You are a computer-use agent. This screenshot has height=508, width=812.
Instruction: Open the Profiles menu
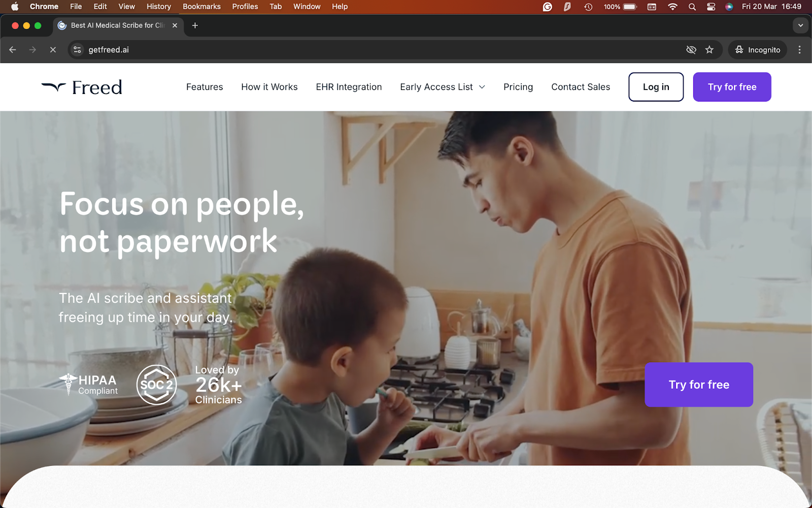pyautogui.click(x=245, y=7)
